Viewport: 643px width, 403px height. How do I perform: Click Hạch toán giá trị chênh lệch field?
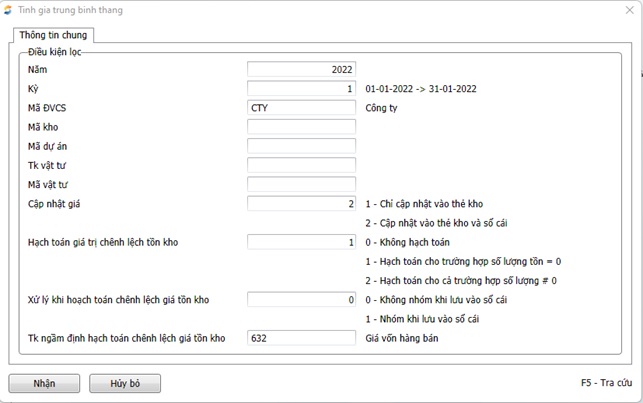(301, 242)
